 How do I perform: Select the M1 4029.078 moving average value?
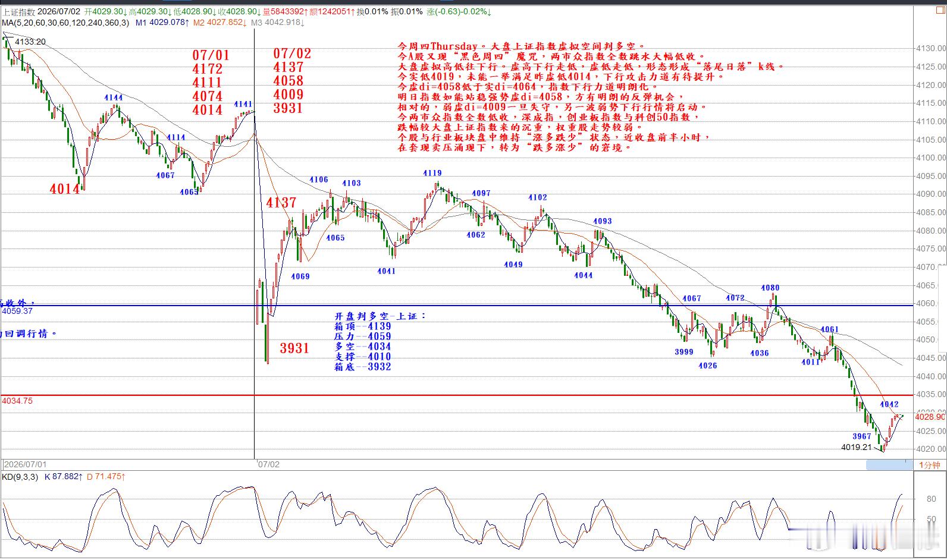click(x=162, y=23)
